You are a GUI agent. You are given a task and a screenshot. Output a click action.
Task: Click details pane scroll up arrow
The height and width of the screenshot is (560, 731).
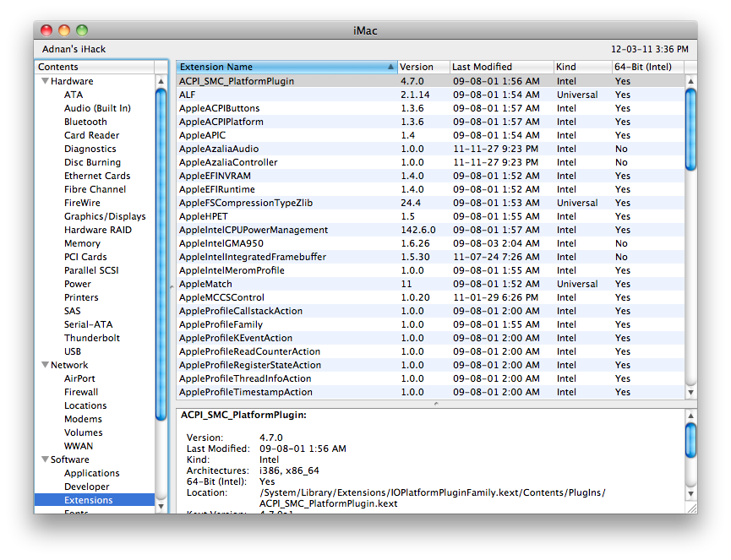(691, 415)
